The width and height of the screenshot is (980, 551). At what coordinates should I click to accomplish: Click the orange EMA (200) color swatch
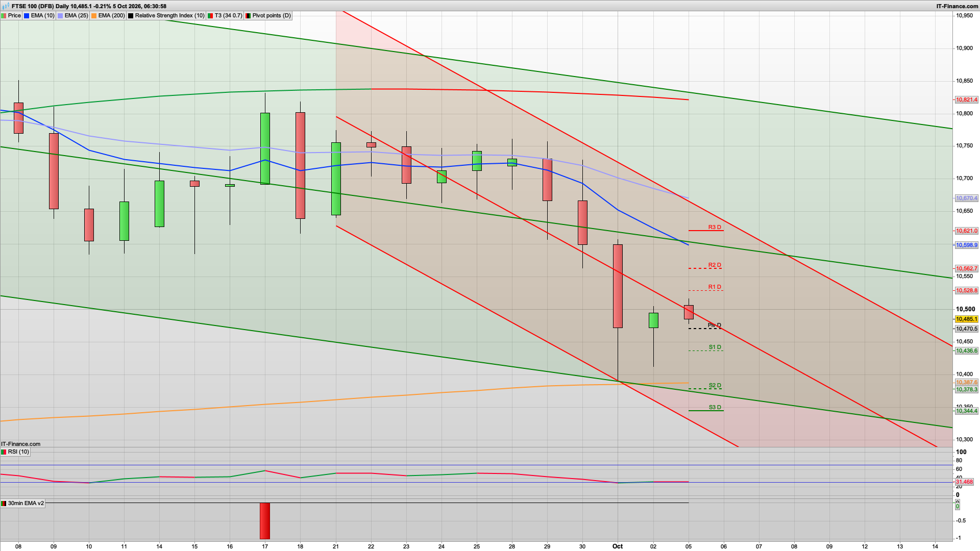(94, 16)
